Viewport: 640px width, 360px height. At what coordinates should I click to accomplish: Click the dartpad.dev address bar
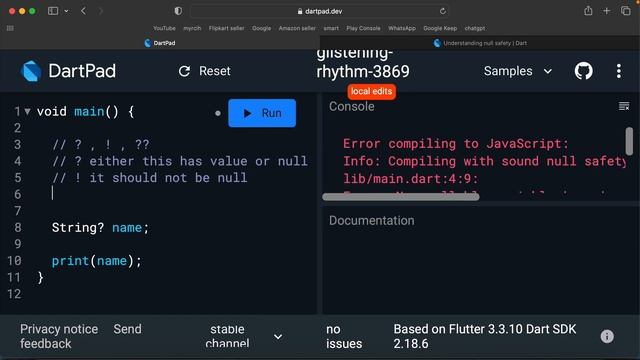(x=320, y=11)
